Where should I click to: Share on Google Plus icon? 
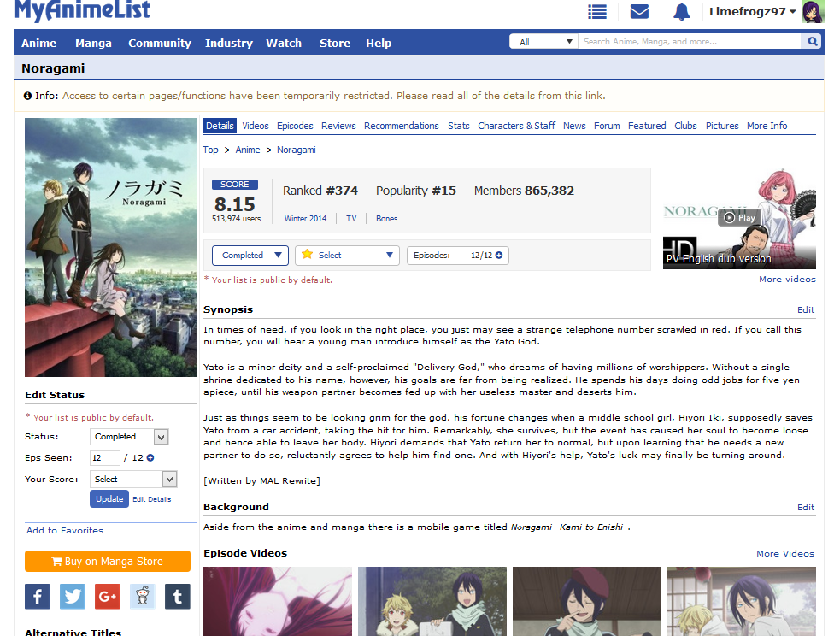[107, 597]
